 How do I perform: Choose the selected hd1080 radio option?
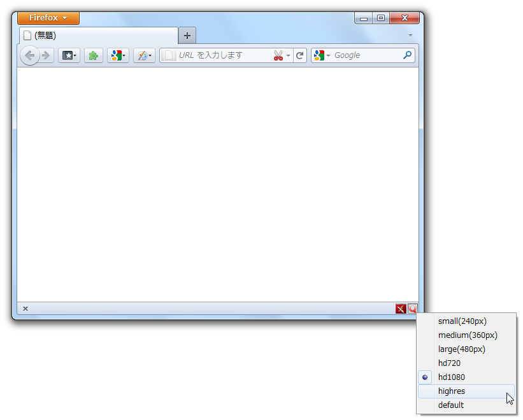click(x=466, y=377)
